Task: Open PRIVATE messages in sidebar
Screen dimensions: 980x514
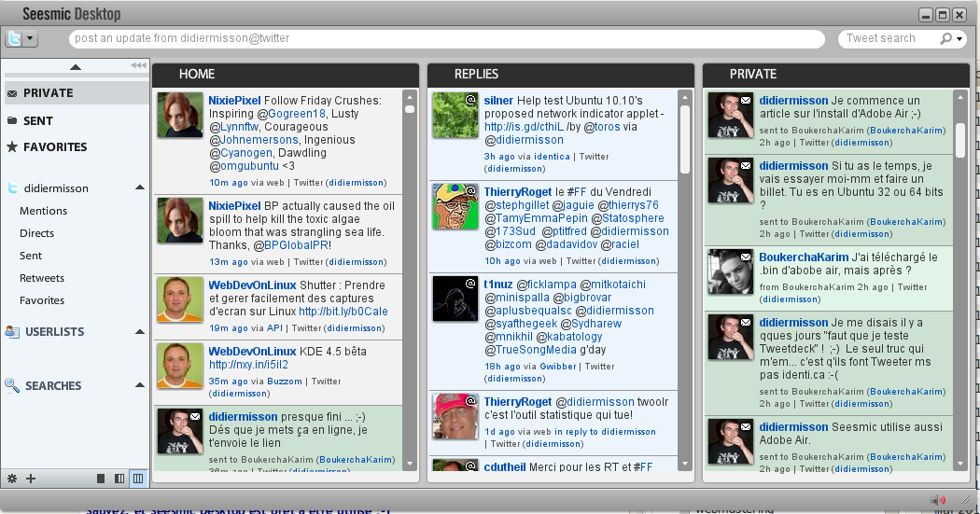Action: 77,93
